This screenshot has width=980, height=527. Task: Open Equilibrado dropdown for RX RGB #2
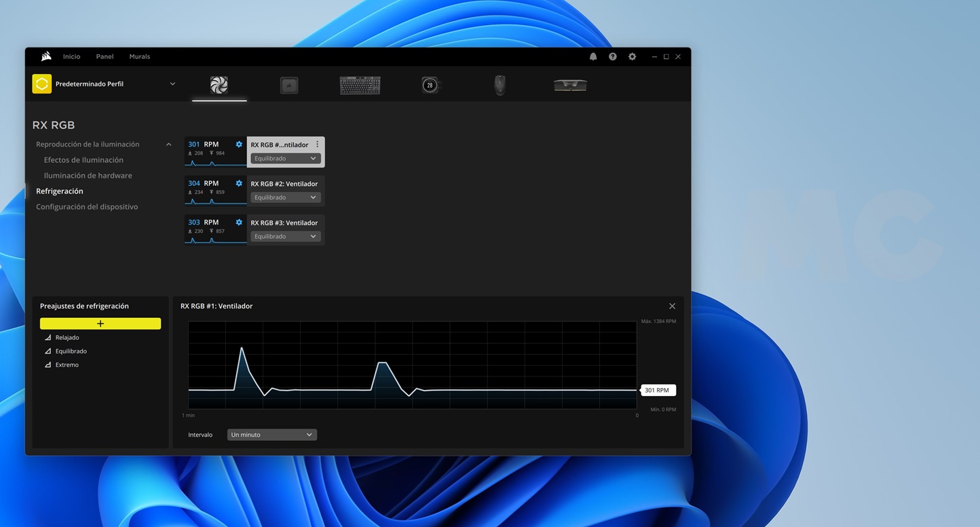pos(285,197)
